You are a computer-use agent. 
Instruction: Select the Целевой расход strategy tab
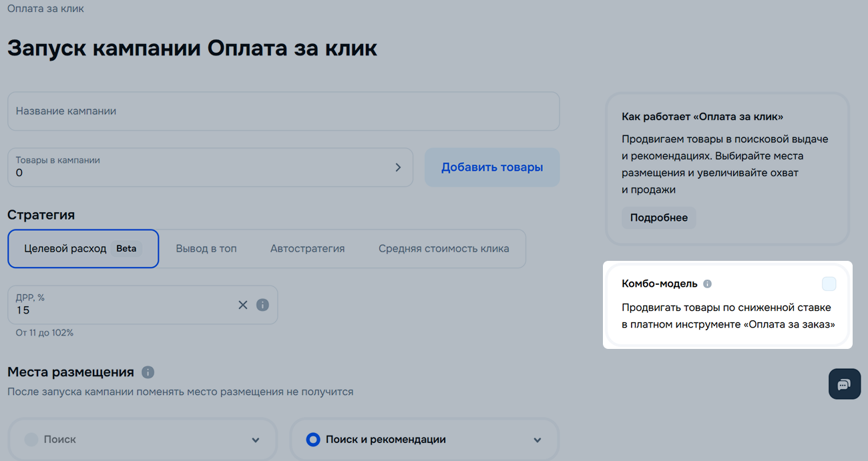tap(83, 249)
